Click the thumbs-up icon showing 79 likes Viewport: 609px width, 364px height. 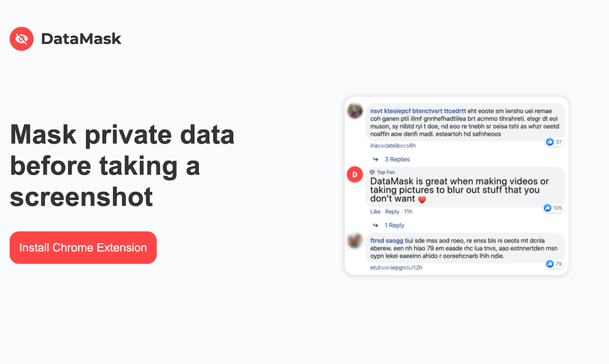[x=549, y=264]
